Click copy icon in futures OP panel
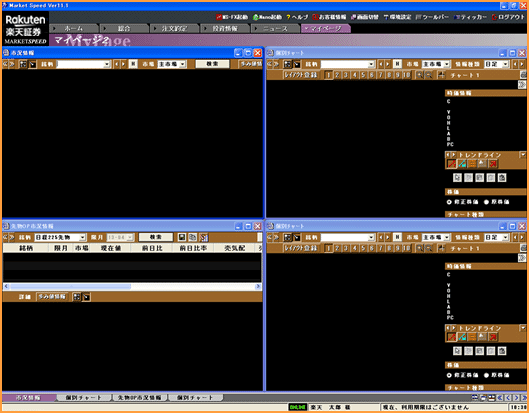 [x=192, y=237]
